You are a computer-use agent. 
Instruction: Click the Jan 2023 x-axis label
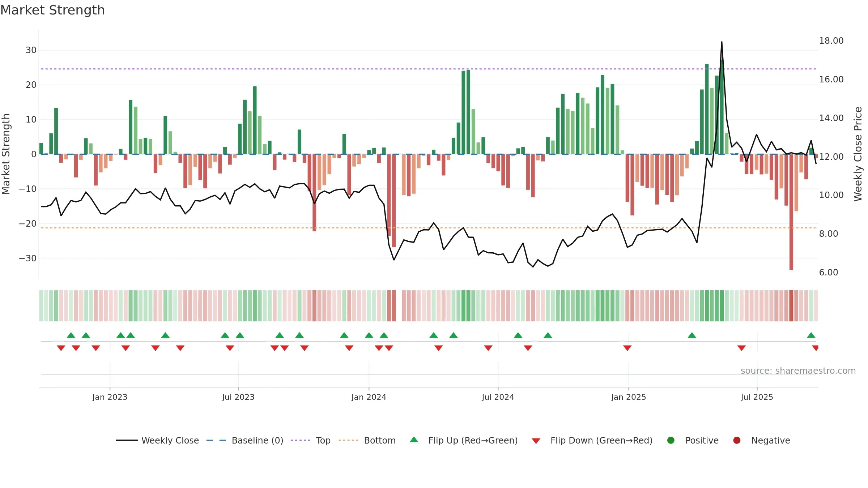110,397
